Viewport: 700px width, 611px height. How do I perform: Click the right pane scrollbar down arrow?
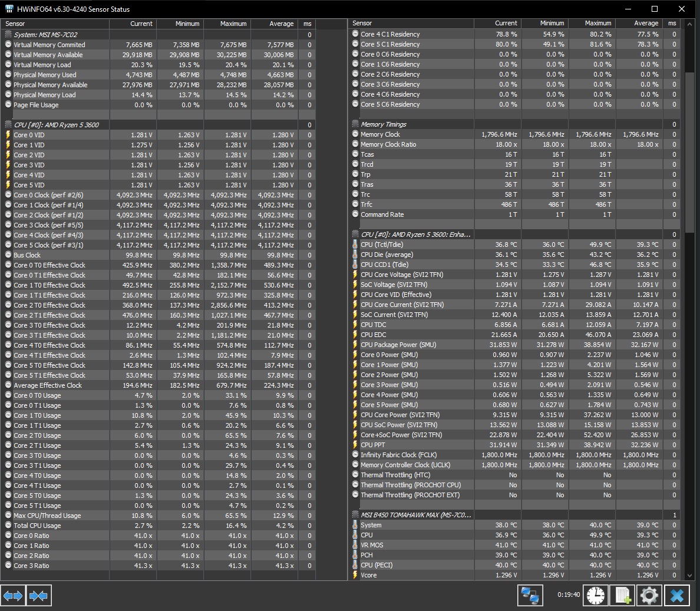(689, 576)
